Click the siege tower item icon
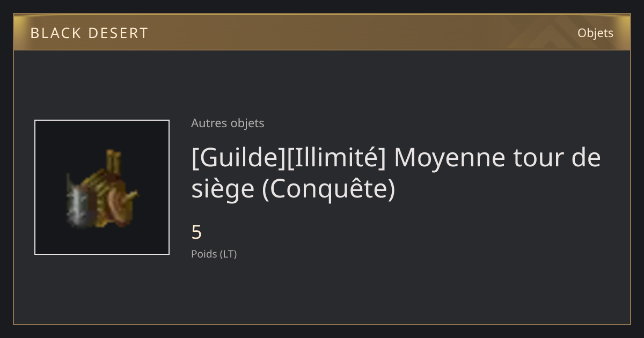The image size is (644, 338). point(102,189)
